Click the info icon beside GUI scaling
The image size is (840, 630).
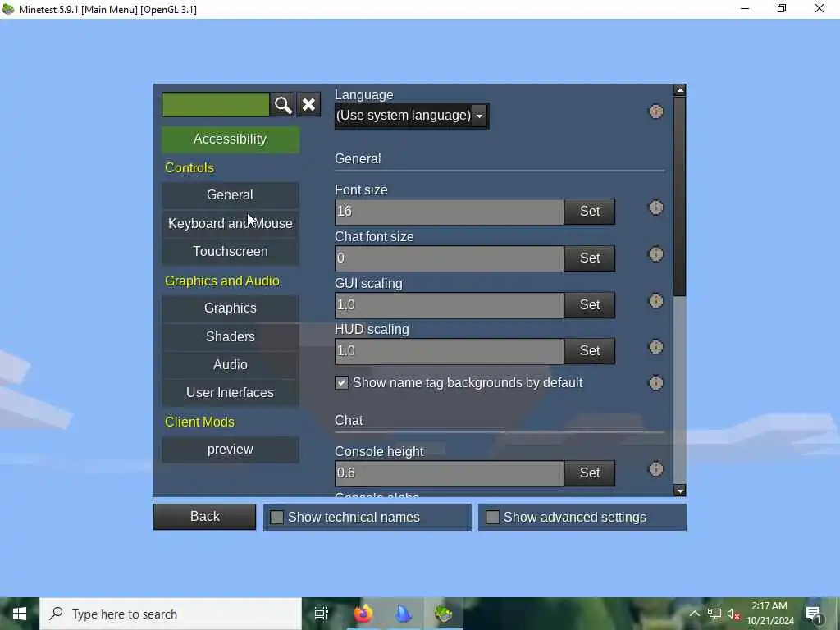[655, 301]
